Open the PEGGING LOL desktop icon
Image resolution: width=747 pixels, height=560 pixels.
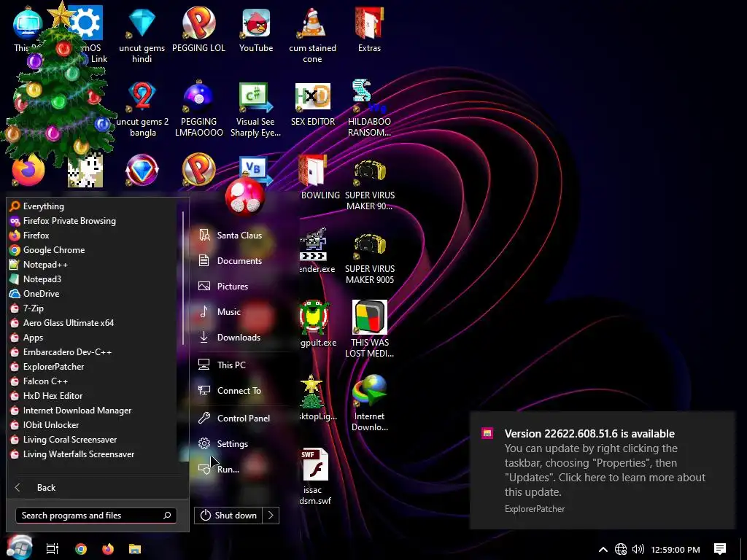coord(198,31)
